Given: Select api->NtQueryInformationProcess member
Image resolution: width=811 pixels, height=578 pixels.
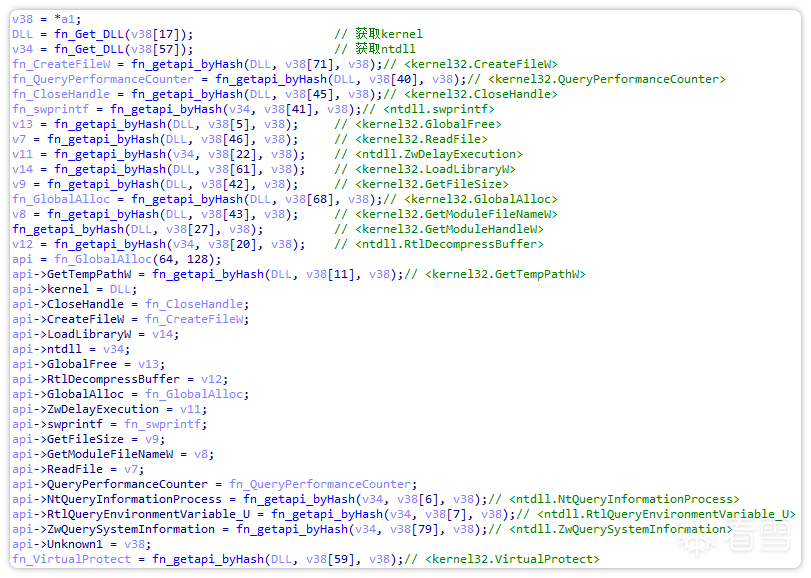Looking at the screenshot, I should [x=117, y=499].
